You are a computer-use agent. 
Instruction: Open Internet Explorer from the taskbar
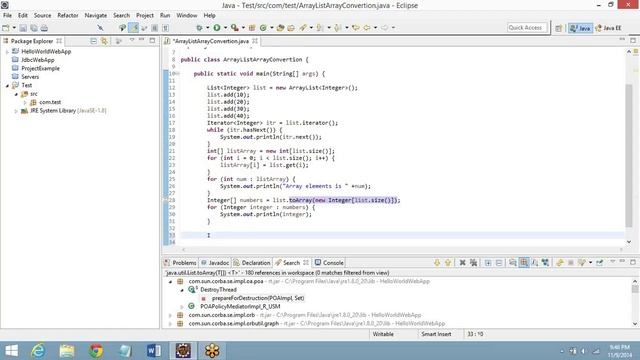pos(38,351)
